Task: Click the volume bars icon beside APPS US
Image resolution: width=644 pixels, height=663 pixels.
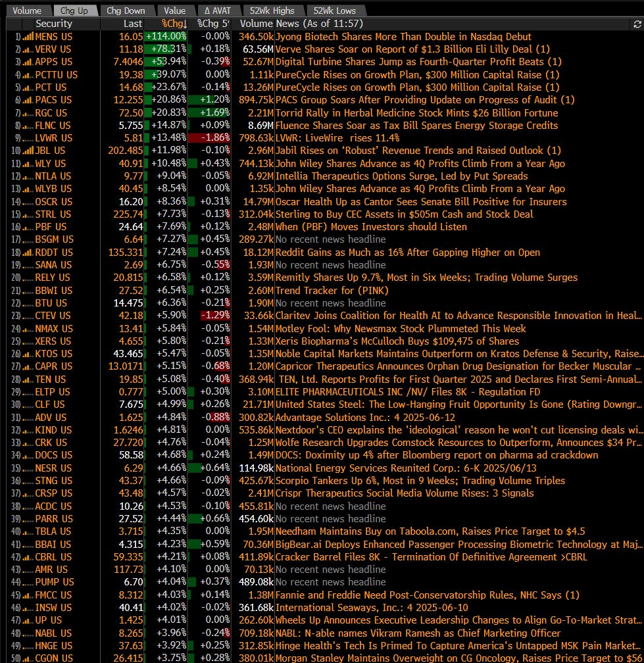Action: coord(28,62)
